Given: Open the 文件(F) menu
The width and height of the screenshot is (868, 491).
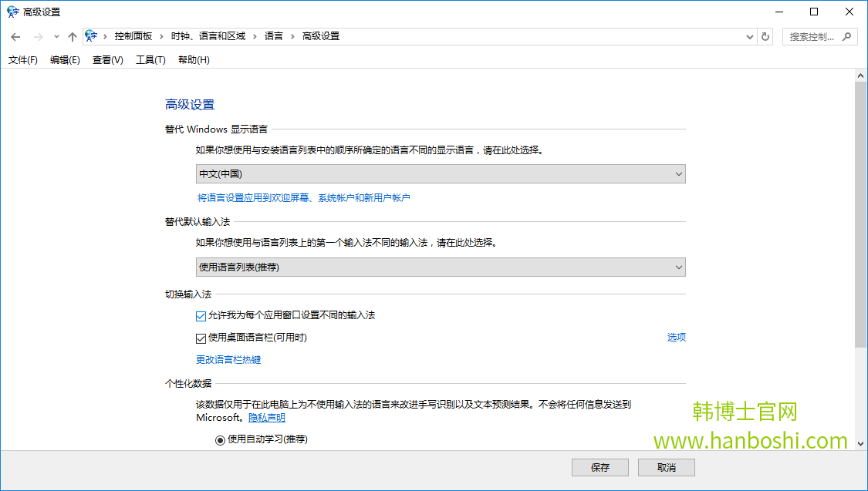Looking at the screenshot, I should pos(22,60).
